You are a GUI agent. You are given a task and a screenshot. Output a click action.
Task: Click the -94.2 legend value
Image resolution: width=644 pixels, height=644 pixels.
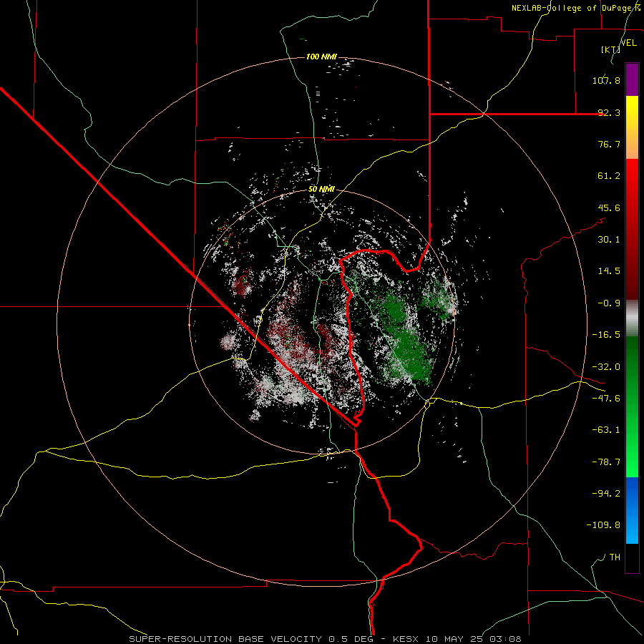(x=606, y=494)
